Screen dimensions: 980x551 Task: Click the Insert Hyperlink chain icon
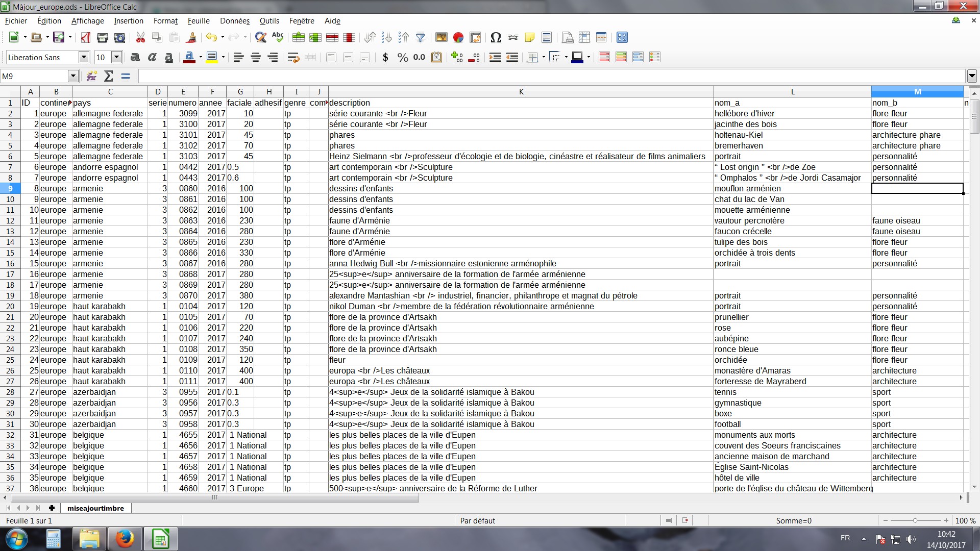click(513, 37)
